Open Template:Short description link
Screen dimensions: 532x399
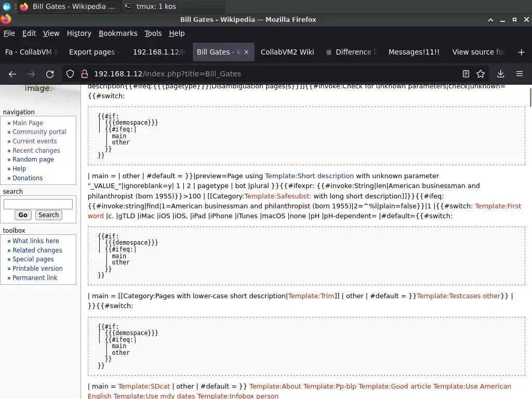coord(309,176)
